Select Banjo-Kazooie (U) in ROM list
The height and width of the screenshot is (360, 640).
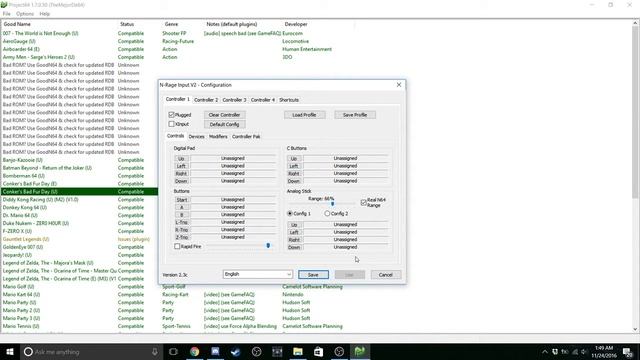[22, 160]
